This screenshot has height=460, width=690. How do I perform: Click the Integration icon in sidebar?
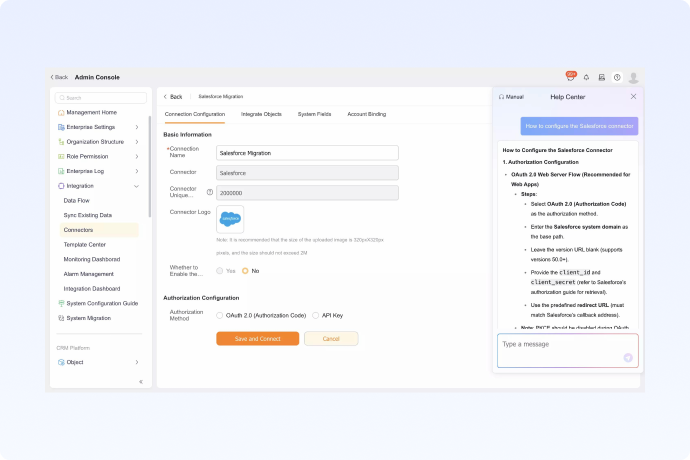click(61, 186)
